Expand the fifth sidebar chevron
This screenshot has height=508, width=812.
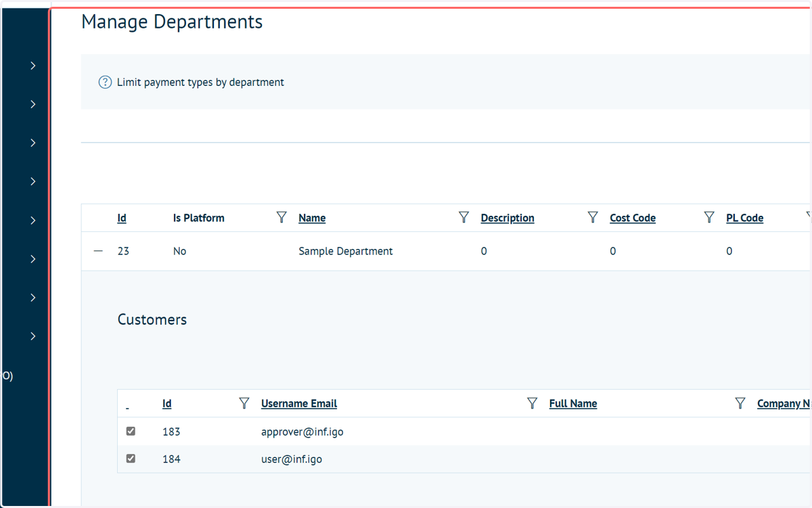tap(32, 221)
